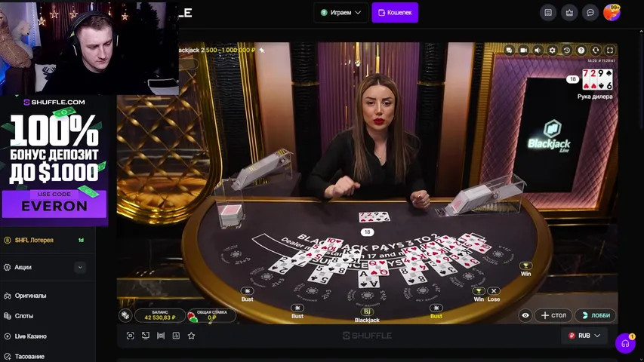The image size is (644, 362).
Task: Expand the Акции sidebar section
Action: pos(46,267)
